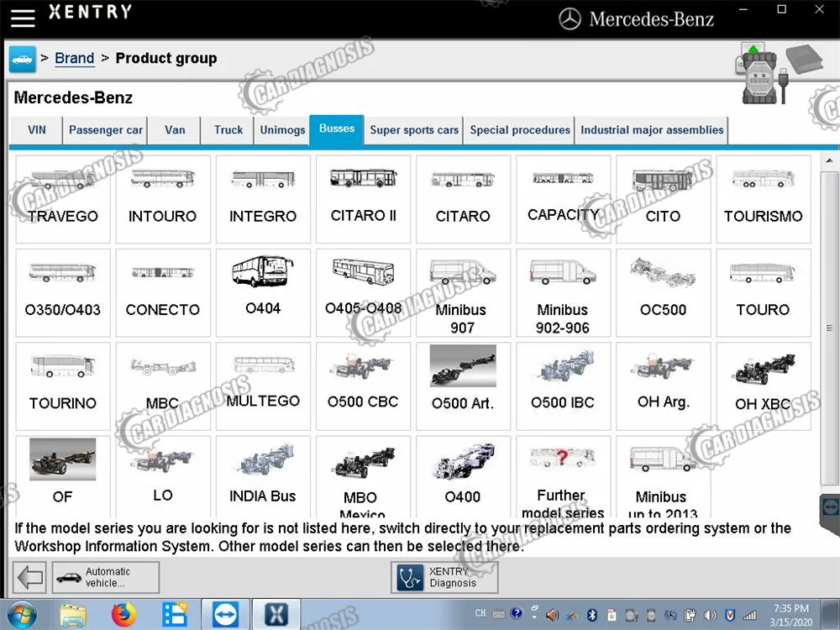The height and width of the screenshot is (630, 840).
Task: Click the back arrow button
Action: [29, 577]
